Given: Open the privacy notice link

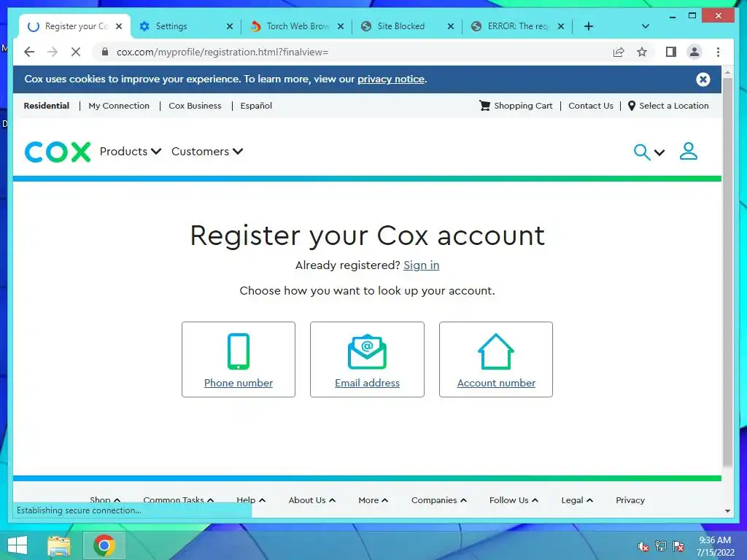Looking at the screenshot, I should 391,79.
